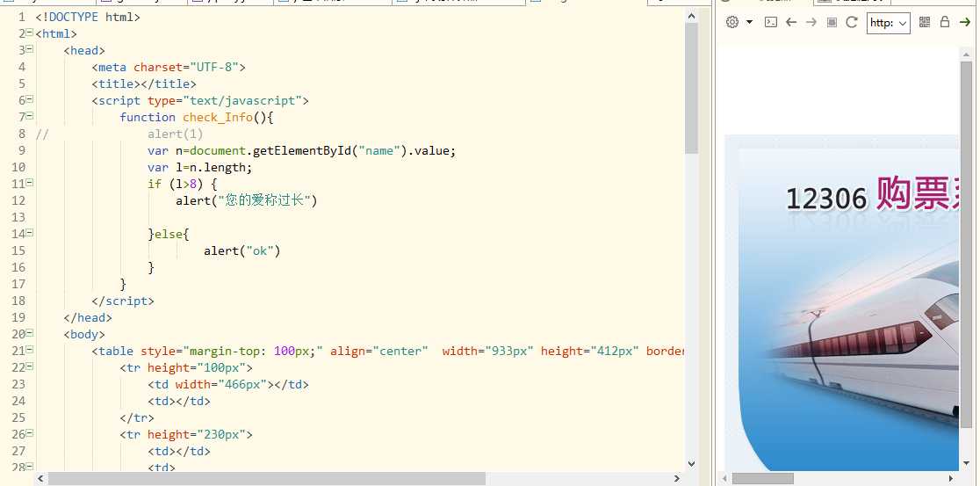Click the 12306 train banner image in preview
Screen dimensions: 980x486
[x=842, y=302]
